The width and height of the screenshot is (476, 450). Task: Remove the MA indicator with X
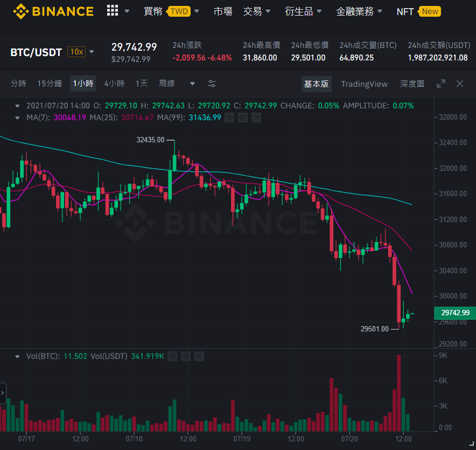click(256, 117)
